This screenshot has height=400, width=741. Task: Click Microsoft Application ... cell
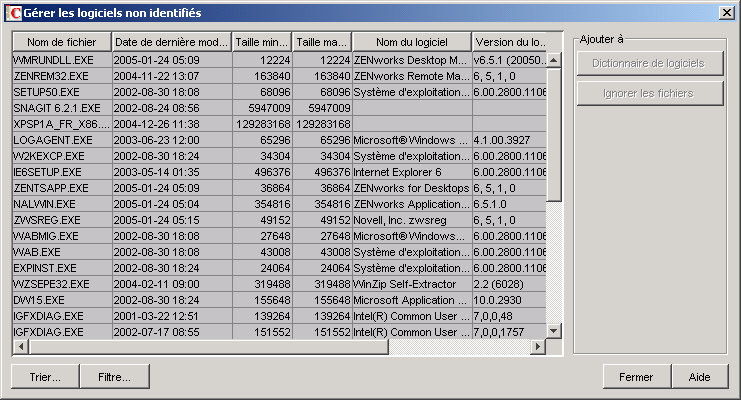point(412,300)
